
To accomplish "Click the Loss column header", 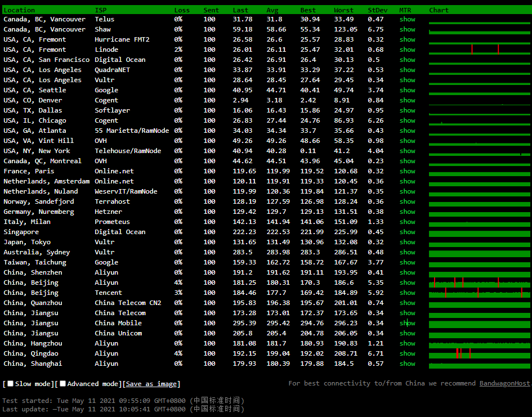I will 182,10.
